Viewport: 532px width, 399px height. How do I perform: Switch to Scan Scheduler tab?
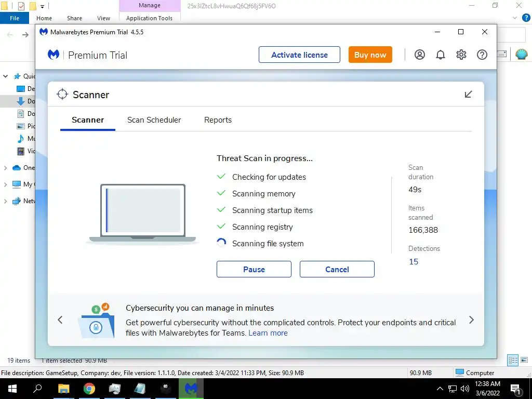154,120
